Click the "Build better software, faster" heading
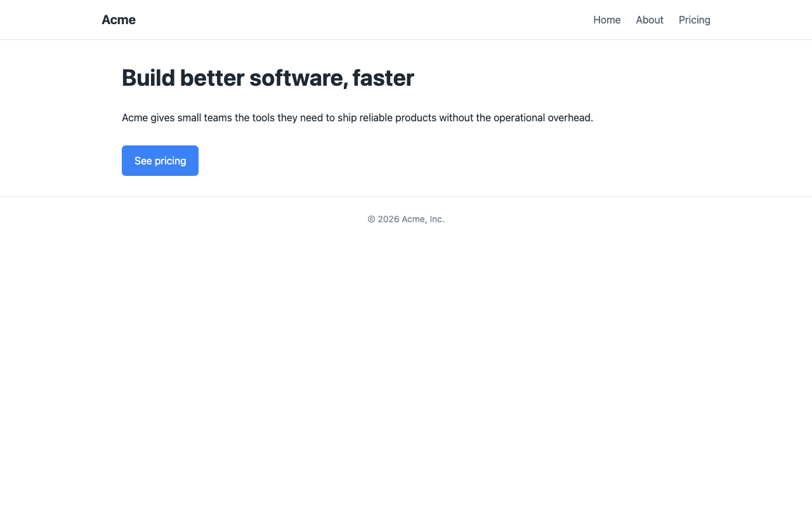Image resolution: width=812 pixels, height=508 pixels. pyautogui.click(x=268, y=78)
